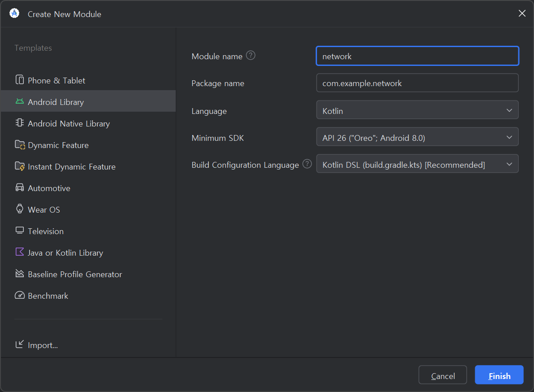Click the Finish button
The height and width of the screenshot is (392, 534).
[499, 375]
